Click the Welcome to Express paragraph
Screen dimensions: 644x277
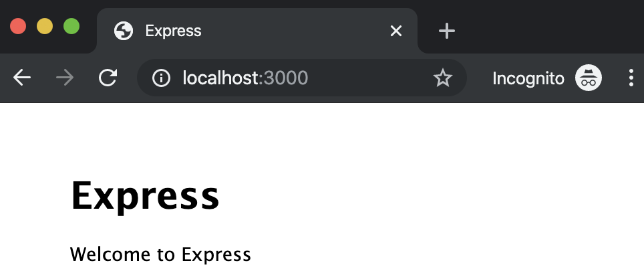point(160,254)
